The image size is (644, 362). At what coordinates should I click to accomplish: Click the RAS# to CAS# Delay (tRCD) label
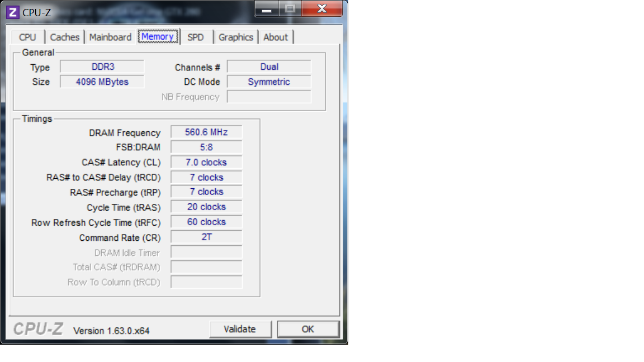point(103,178)
